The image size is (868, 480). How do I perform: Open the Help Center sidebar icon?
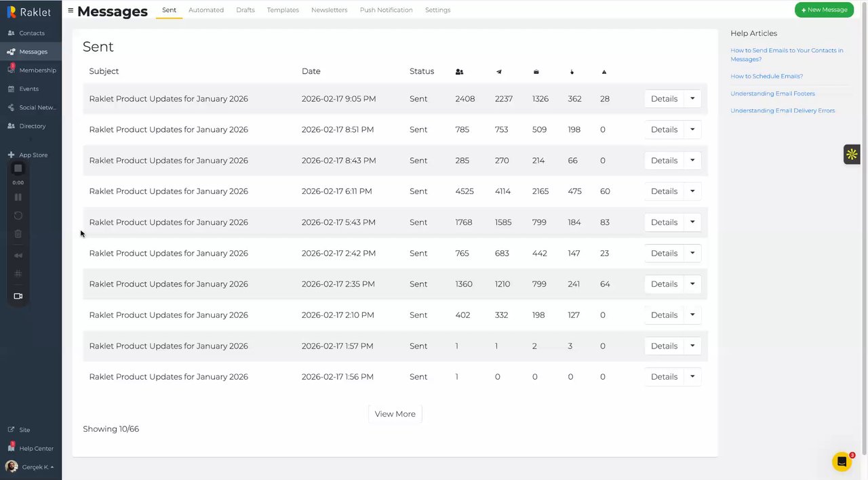point(11,448)
